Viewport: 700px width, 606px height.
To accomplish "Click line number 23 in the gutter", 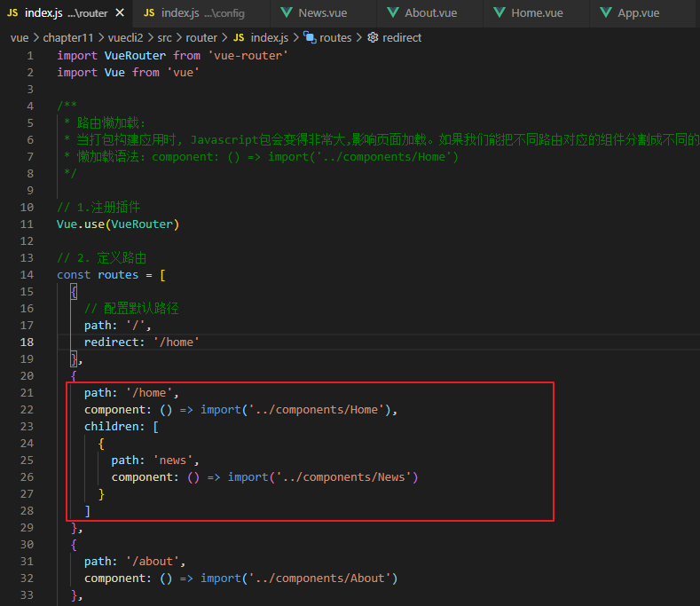I will pyautogui.click(x=27, y=427).
